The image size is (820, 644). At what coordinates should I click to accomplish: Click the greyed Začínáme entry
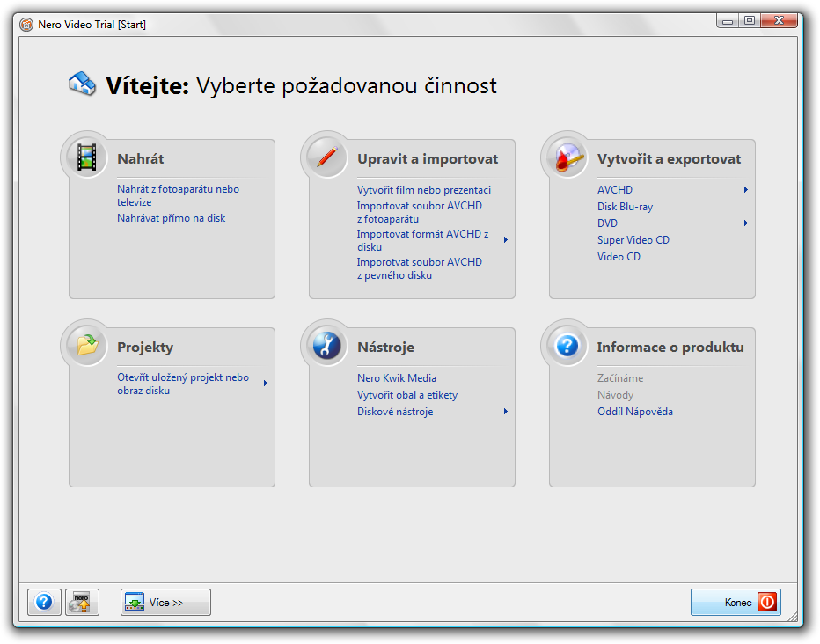click(620, 378)
